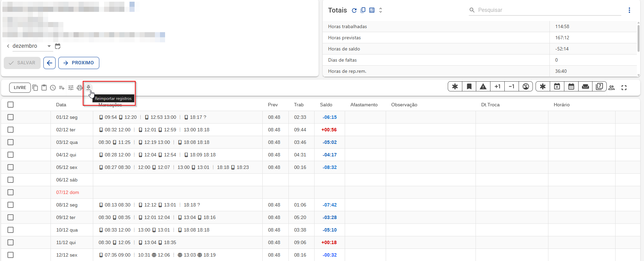644x261 pixels.
Task: Click the Saldo column header
Action: tap(326, 105)
